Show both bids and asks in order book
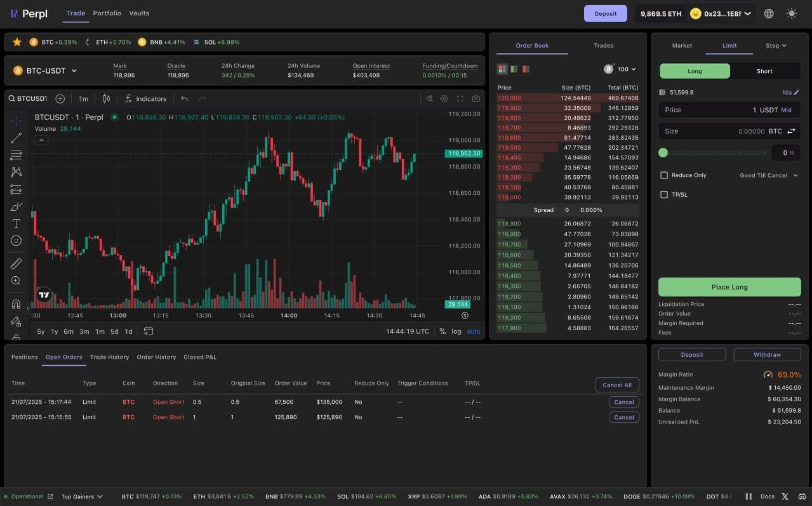The height and width of the screenshot is (506, 812). tap(502, 69)
